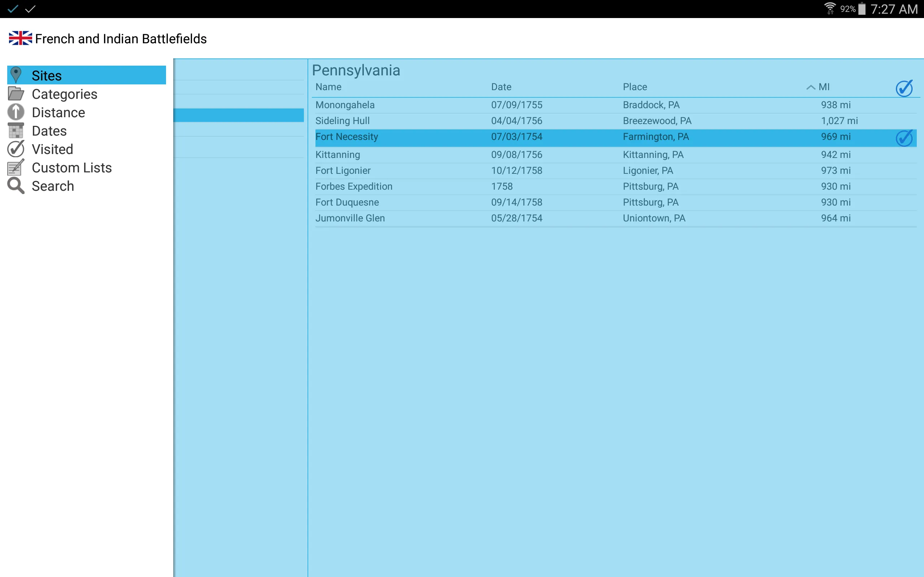This screenshot has height=577, width=924.
Task: Click the MI column sort arrow
Action: [810, 87]
